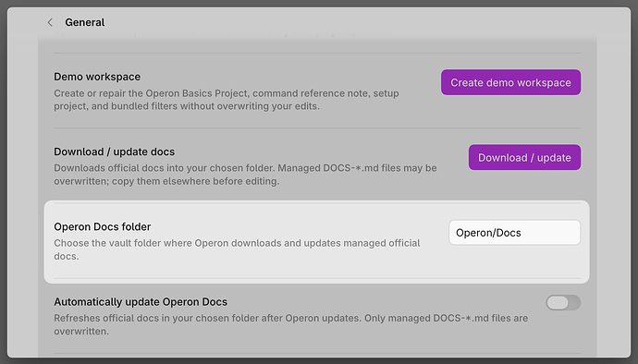The image size is (638, 364).
Task: Click the General header title
Action: point(85,22)
